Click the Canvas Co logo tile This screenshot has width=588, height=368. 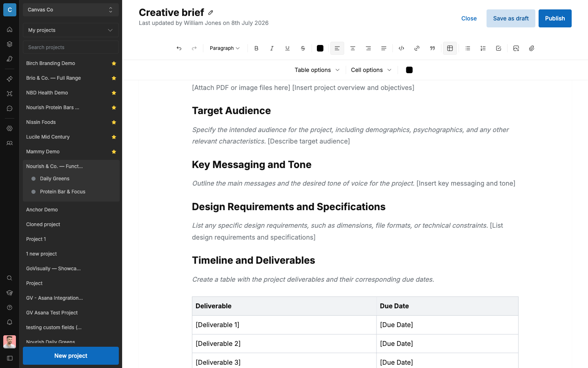click(10, 10)
